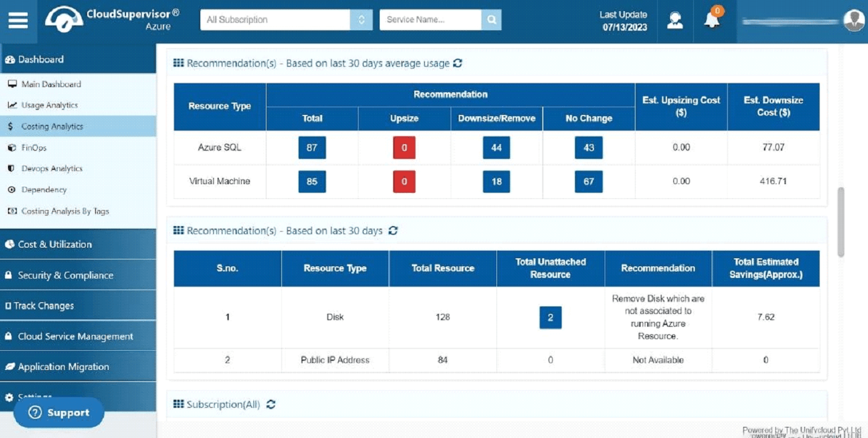
Task: Click the CloudSupervisor Azure logo
Action: tap(112, 20)
